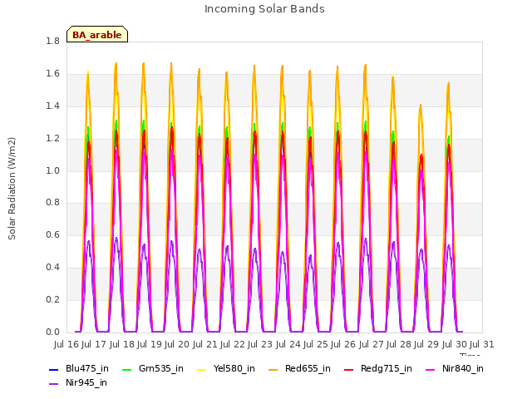Click the Jul 18 x-axis date label

pos(121,344)
